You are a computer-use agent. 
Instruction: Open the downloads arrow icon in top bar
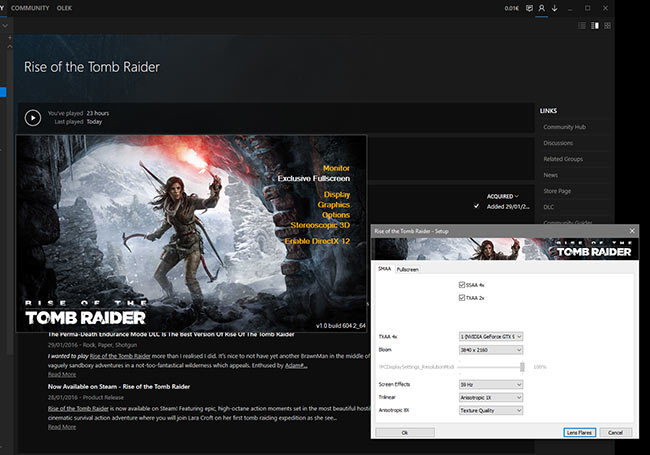554,8
